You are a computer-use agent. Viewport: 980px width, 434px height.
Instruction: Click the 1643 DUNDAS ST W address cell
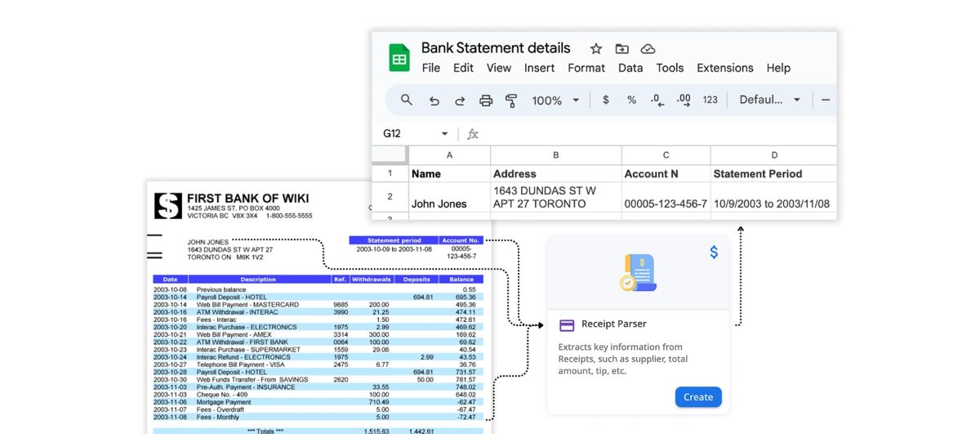tap(556, 197)
